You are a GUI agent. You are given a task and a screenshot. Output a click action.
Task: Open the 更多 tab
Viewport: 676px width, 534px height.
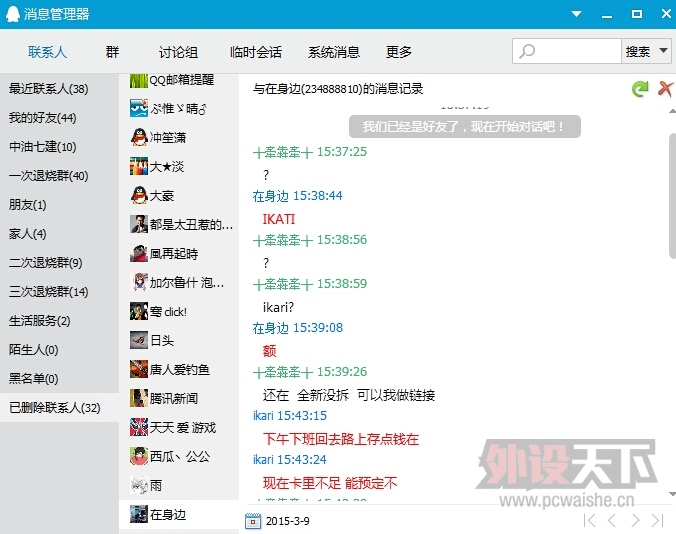pyautogui.click(x=399, y=52)
